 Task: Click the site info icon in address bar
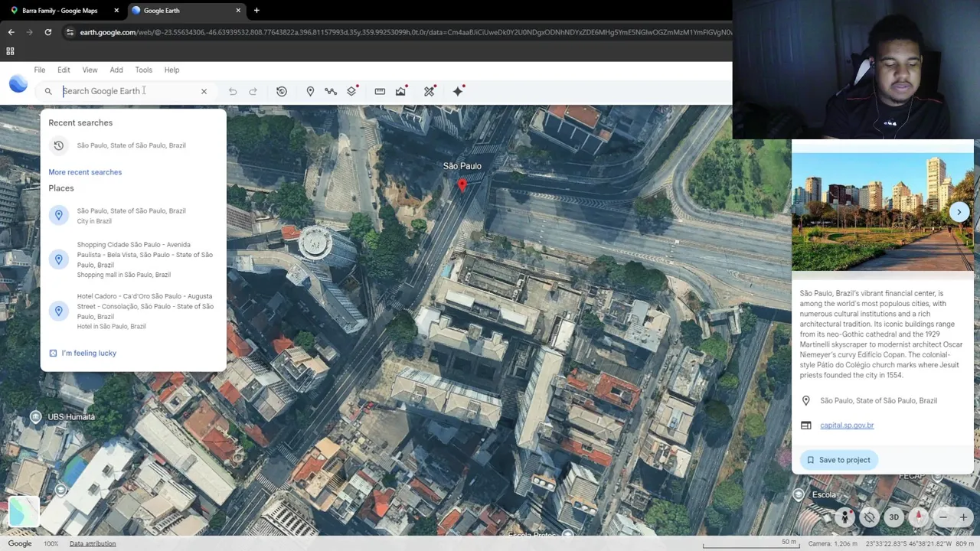[x=70, y=32]
